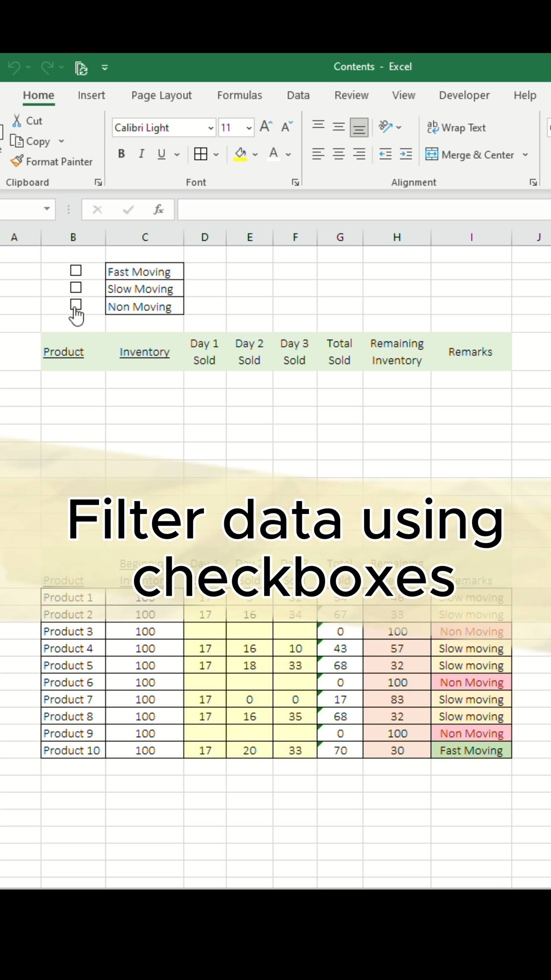
Task: Click the formula bar Cancel X icon
Action: click(x=98, y=209)
